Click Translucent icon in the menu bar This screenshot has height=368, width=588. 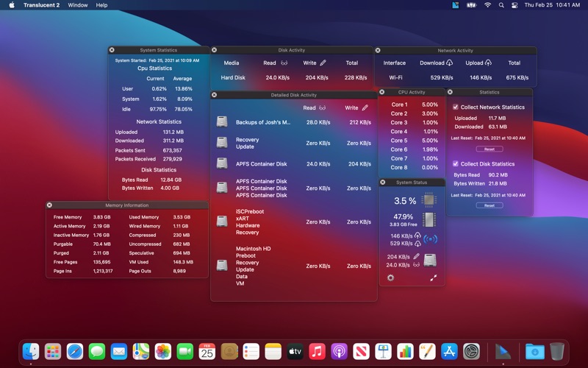click(x=456, y=5)
